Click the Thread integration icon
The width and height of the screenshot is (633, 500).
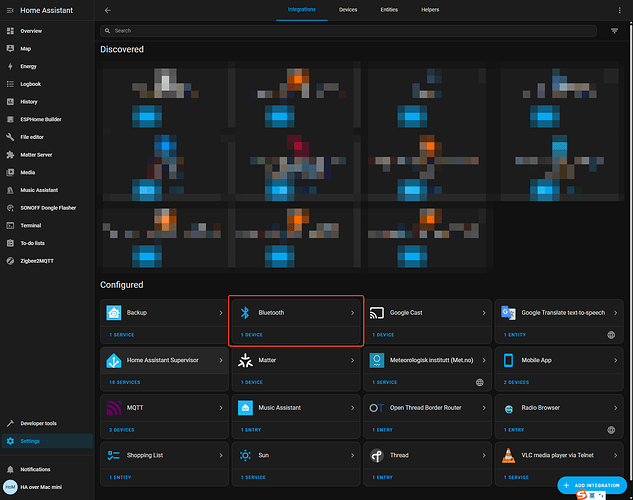coord(377,455)
